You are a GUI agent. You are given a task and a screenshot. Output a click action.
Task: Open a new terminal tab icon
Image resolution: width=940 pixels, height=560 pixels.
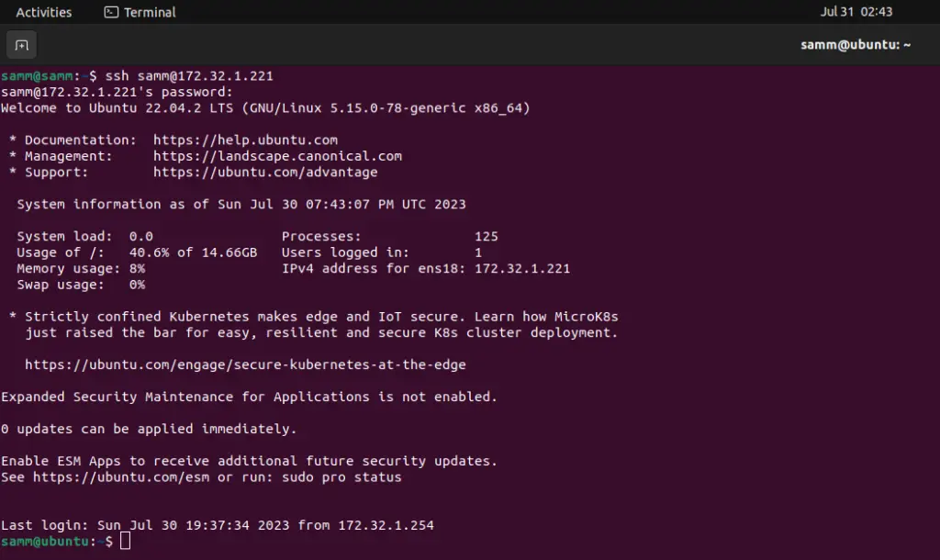(x=22, y=45)
